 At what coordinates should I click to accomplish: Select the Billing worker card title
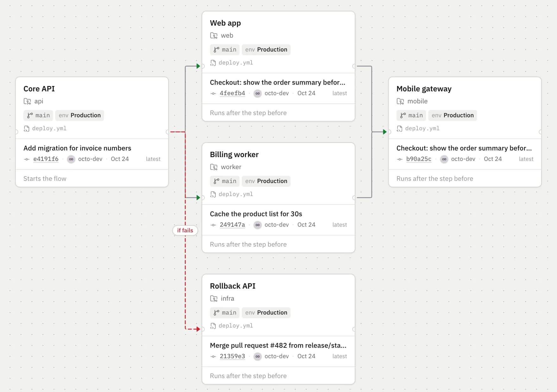[x=234, y=155]
